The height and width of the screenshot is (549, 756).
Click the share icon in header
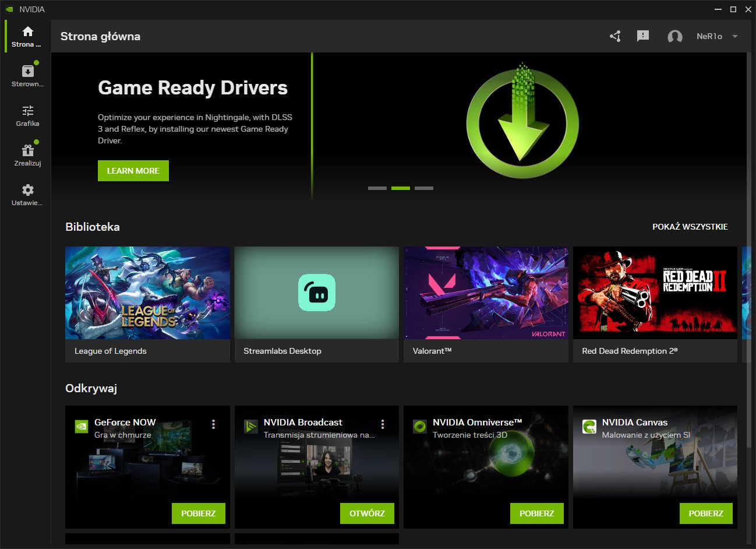(615, 36)
